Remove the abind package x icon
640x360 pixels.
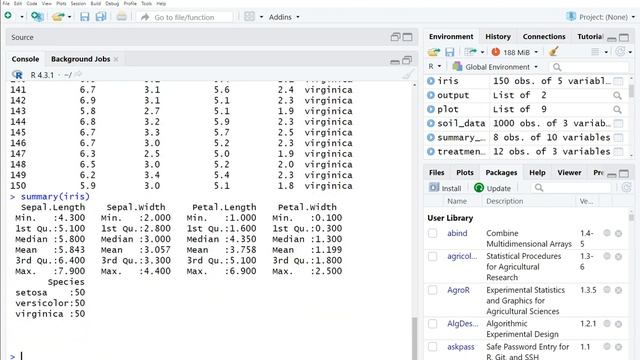click(618, 233)
